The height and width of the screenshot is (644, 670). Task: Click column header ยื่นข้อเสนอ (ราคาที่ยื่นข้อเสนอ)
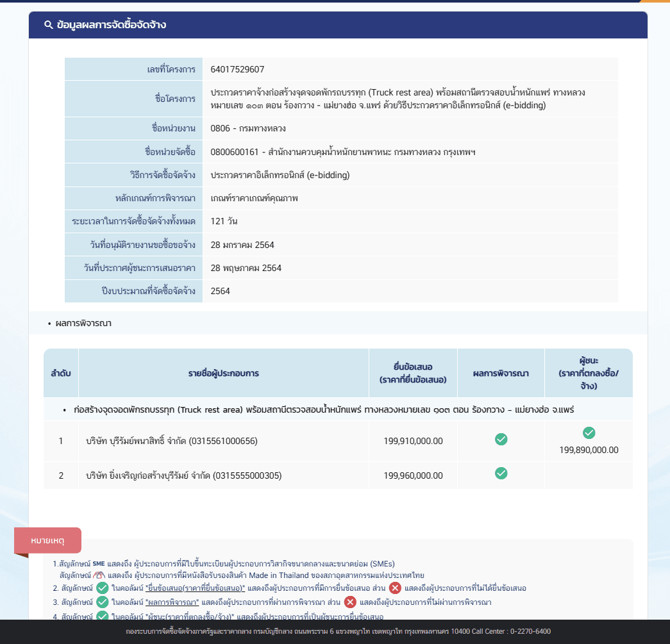pos(413,373)
